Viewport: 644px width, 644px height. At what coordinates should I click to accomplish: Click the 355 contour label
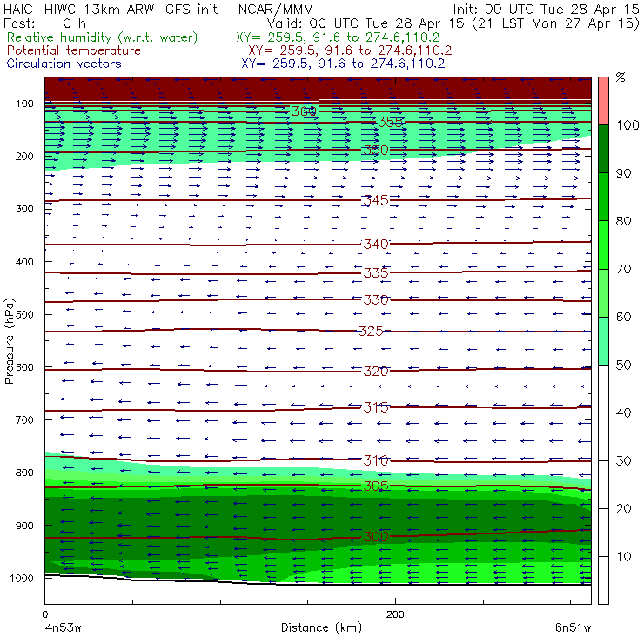[x=390, y=122]
